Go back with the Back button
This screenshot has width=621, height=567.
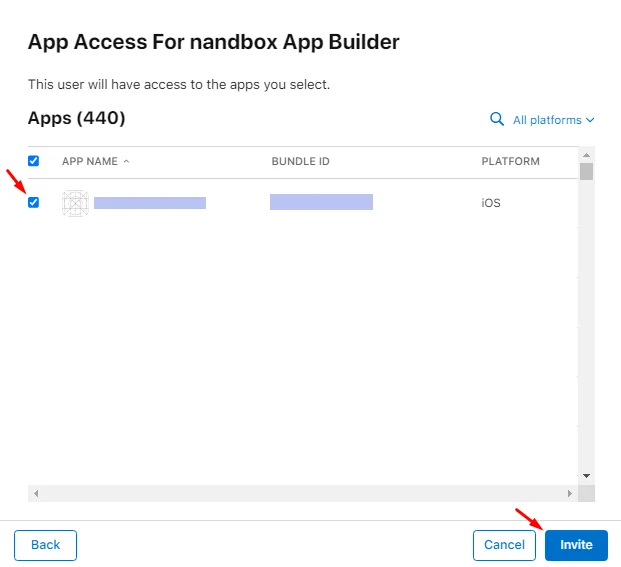46,545
